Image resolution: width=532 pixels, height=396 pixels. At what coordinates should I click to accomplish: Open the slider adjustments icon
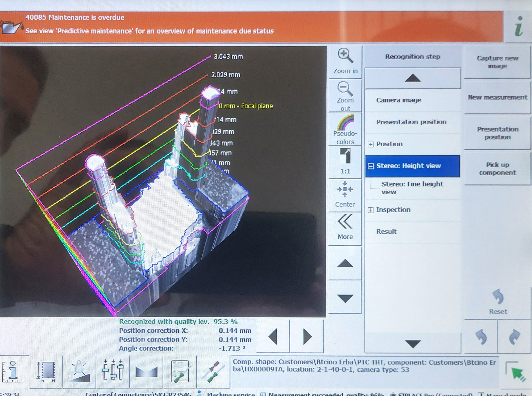coord(113,372)
